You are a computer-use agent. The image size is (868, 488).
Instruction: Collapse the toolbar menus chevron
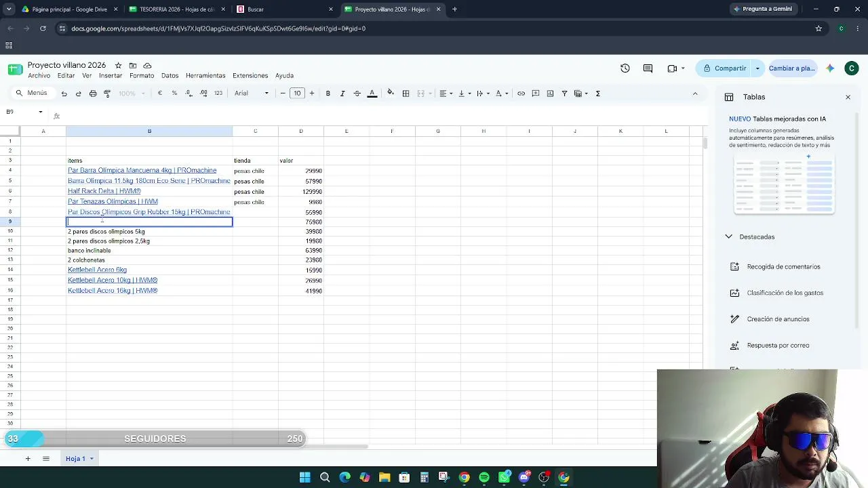tap(695, 94)
